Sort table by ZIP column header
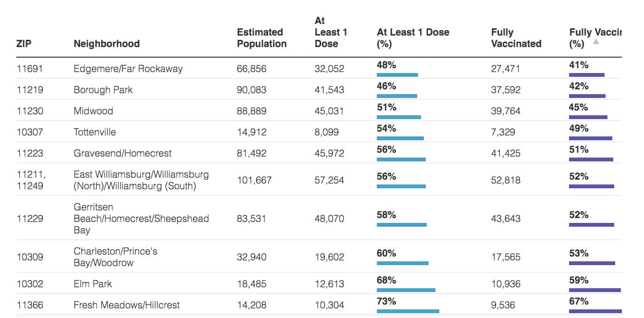The width and height of the screenshot is (644, 318). 24,44
